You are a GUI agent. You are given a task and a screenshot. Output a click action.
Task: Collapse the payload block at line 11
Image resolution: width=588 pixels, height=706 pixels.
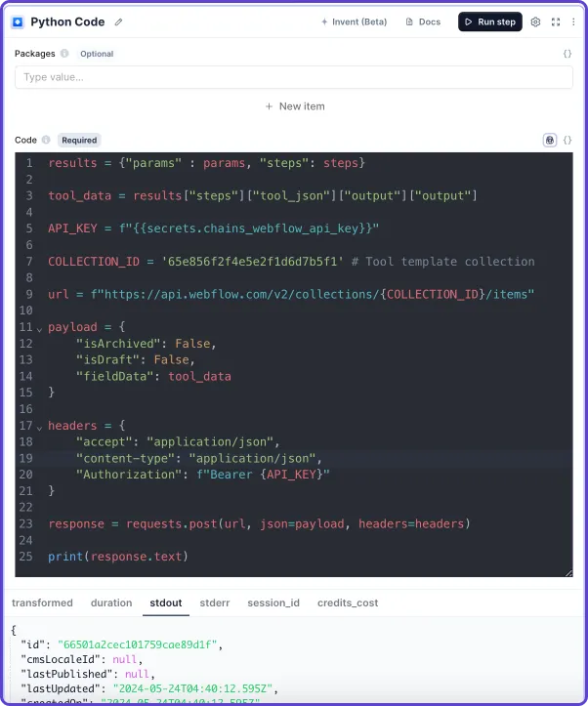[x=39, y=328]
